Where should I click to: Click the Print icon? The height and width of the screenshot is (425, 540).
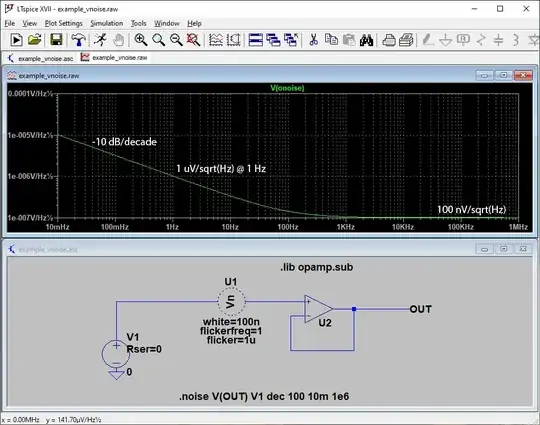tap(389, 40)
